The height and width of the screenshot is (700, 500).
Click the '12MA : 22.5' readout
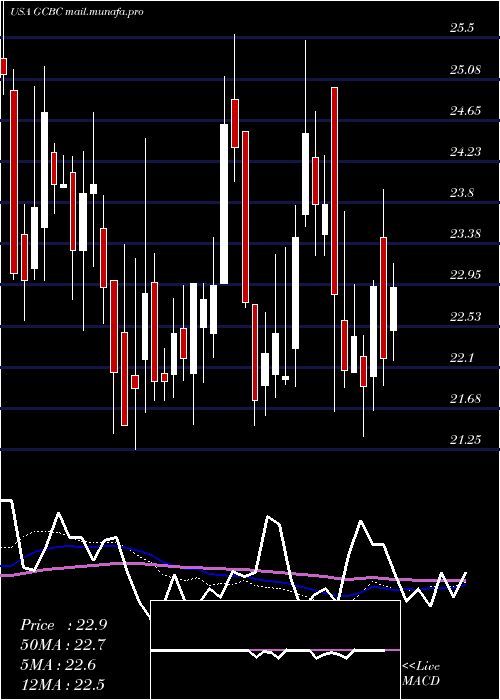(62, 684)
